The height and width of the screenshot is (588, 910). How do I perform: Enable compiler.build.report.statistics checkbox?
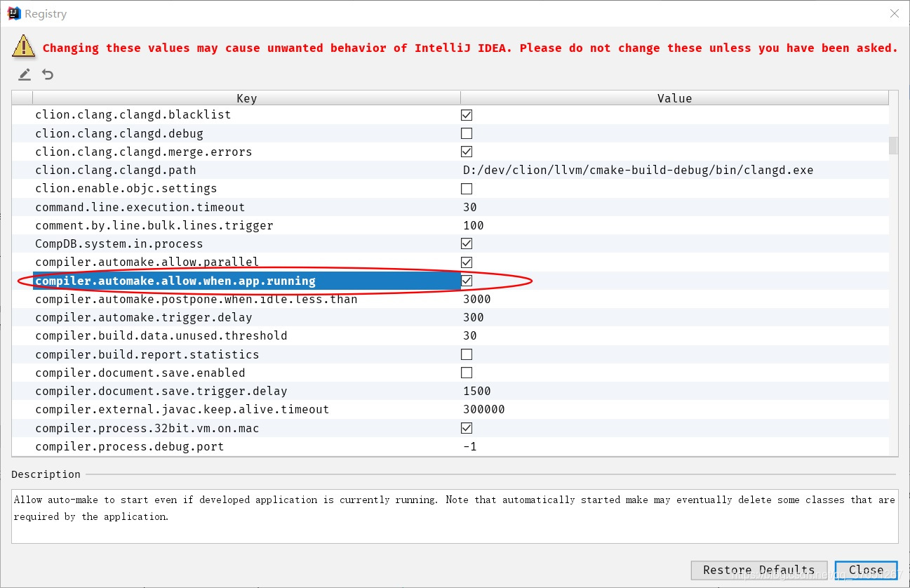pyautogui.click(x=467, y=354)
